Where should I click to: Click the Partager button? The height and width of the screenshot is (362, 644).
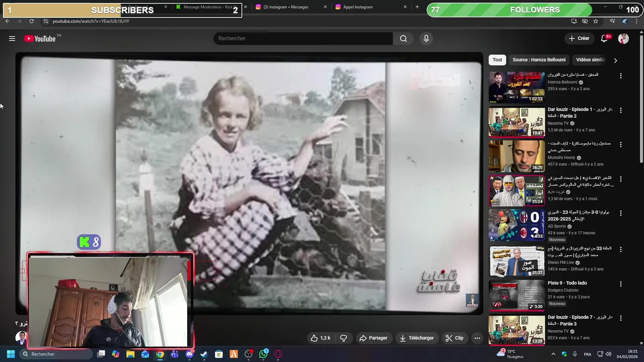pyautogui.click(x=373, y=338)
